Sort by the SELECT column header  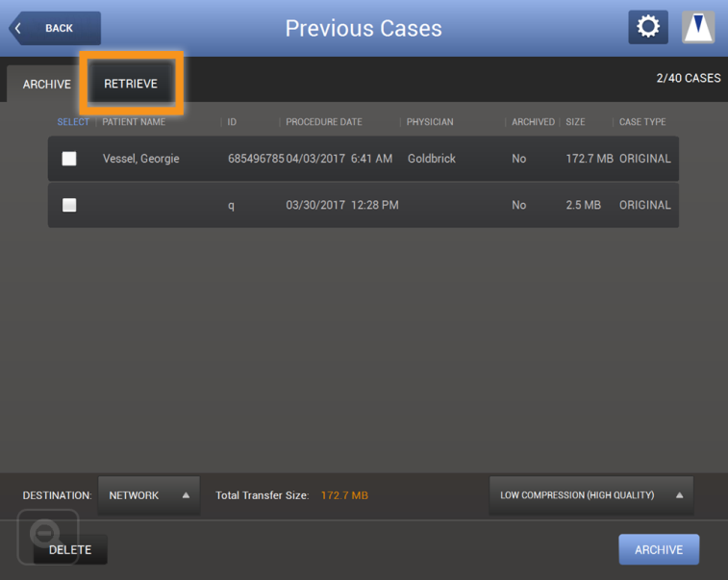coord(73,121)
